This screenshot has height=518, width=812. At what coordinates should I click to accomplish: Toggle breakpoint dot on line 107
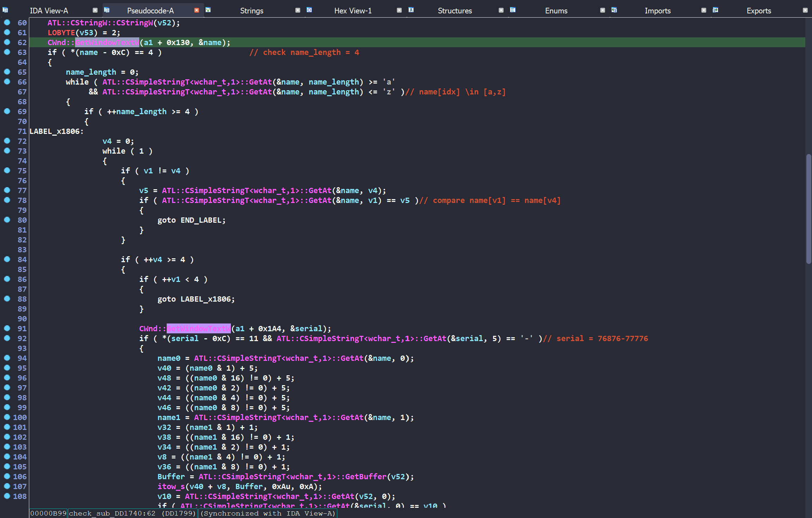7,486
